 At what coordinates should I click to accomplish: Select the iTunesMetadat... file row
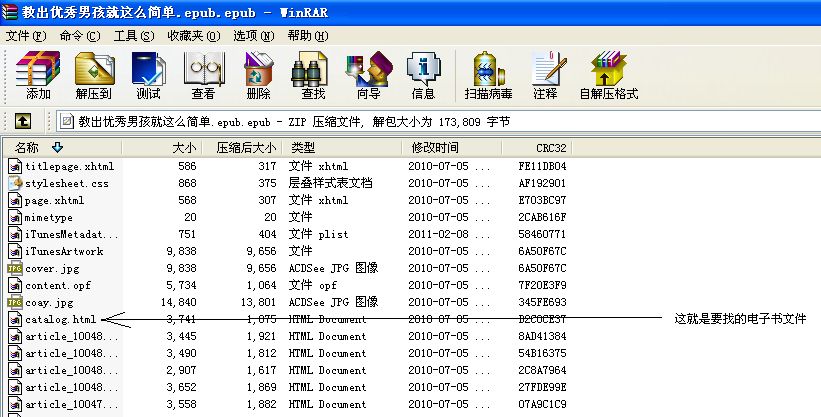click(x=287, y=234)
